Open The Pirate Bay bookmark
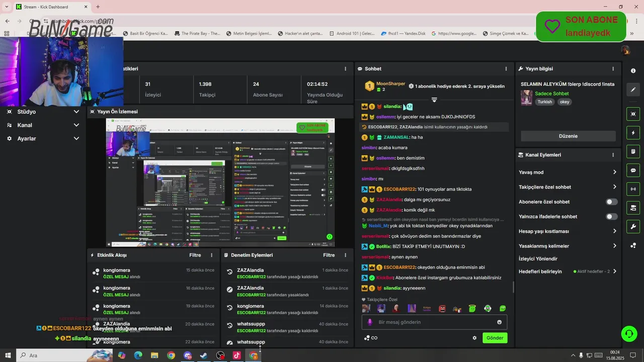 pos(197,34)
